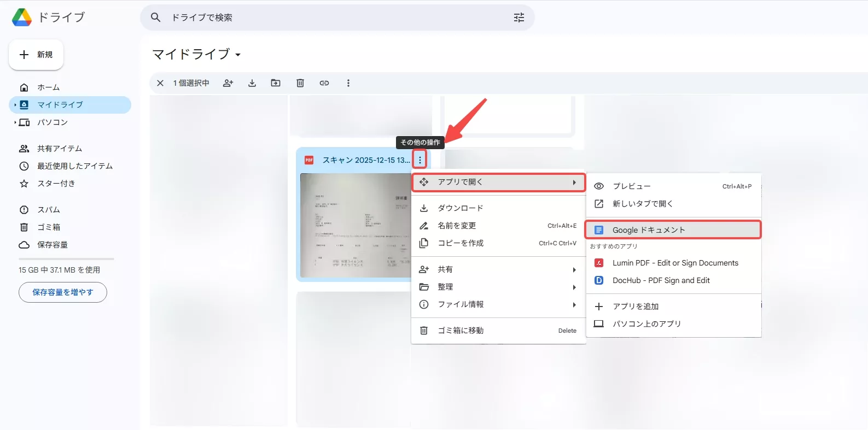868x430 pixels.
Task: Choose DocHub - PDF Sign and Edit
Action: coord(674,280)
